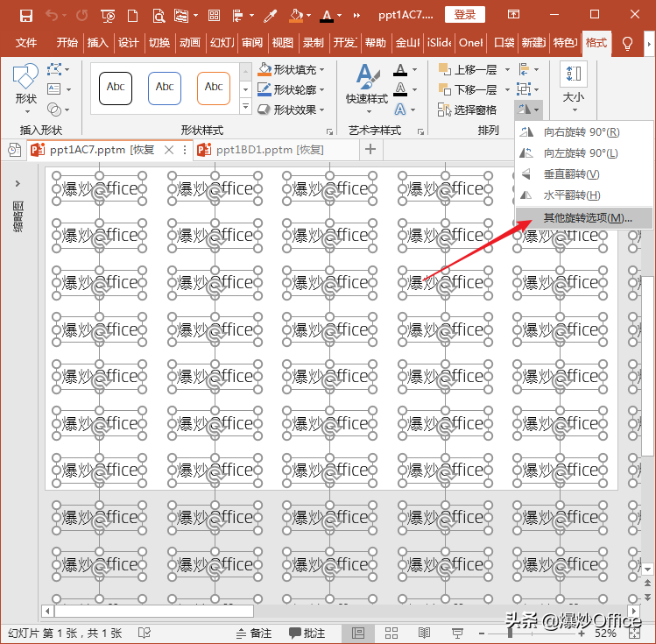This screenshot has width=656, height=644.
Task: Click the Text Box insert icon
Action: 54,89
